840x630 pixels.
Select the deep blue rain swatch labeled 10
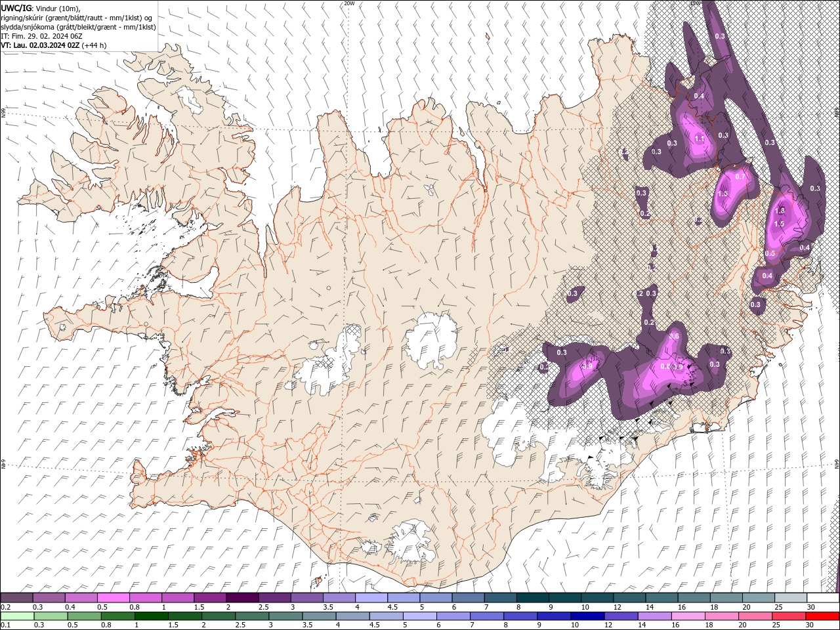click(x=587, y=616)
